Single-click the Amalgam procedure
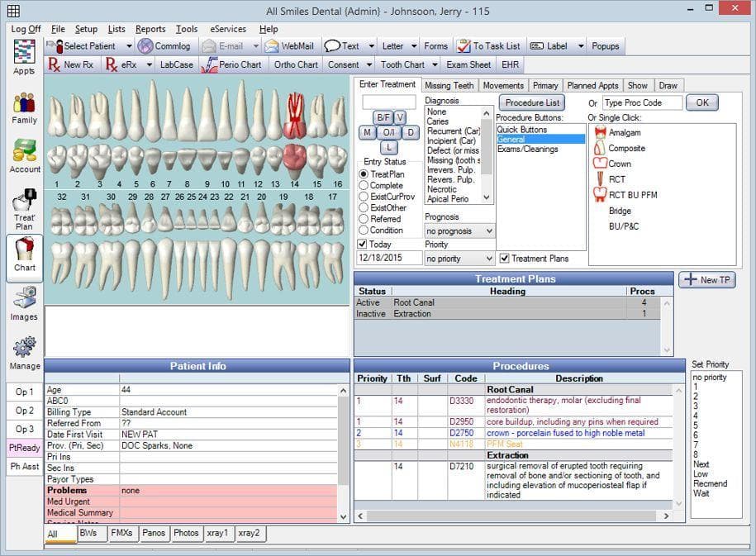Viewport: 756px width, 556px height. (618, 132)
